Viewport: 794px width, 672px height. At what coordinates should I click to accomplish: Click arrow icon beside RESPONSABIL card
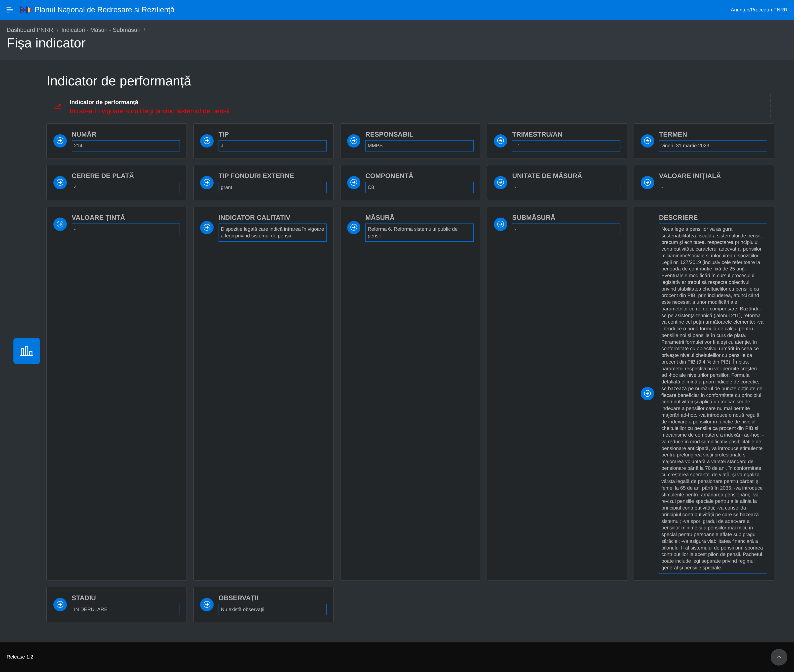pos(354,141)
